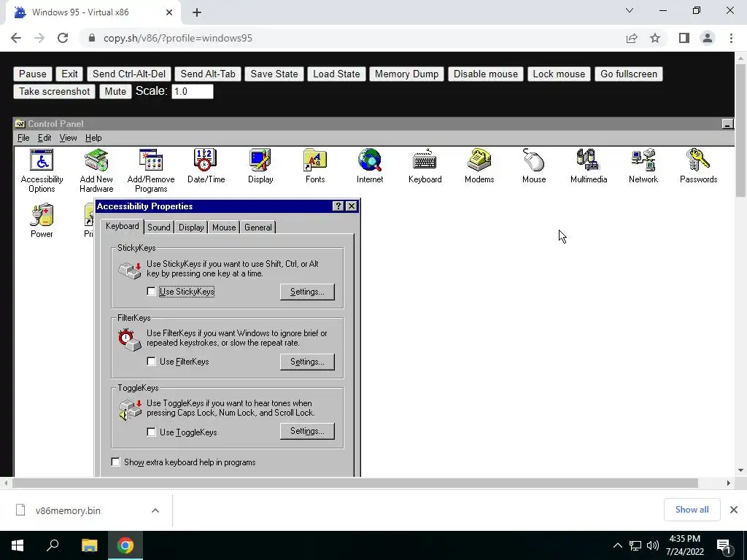Enable the Use StickyKeys checkbox
The height and width of the screenshot is (560, 747).
(x=152, y=292)
